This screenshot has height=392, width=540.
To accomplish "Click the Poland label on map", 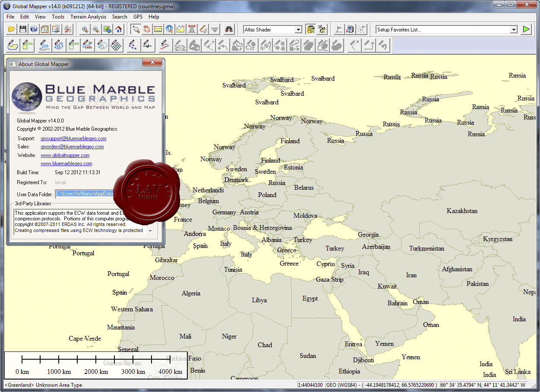I will pyautogui.click(x=267, y=195).
